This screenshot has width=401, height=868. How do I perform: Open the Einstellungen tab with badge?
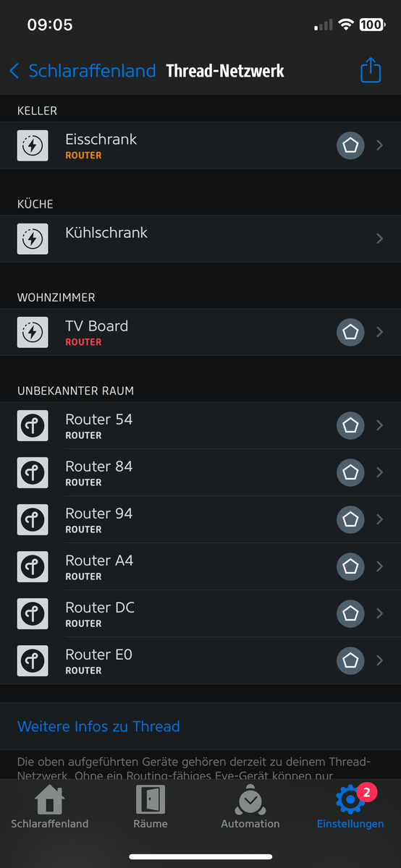(350, 807)
